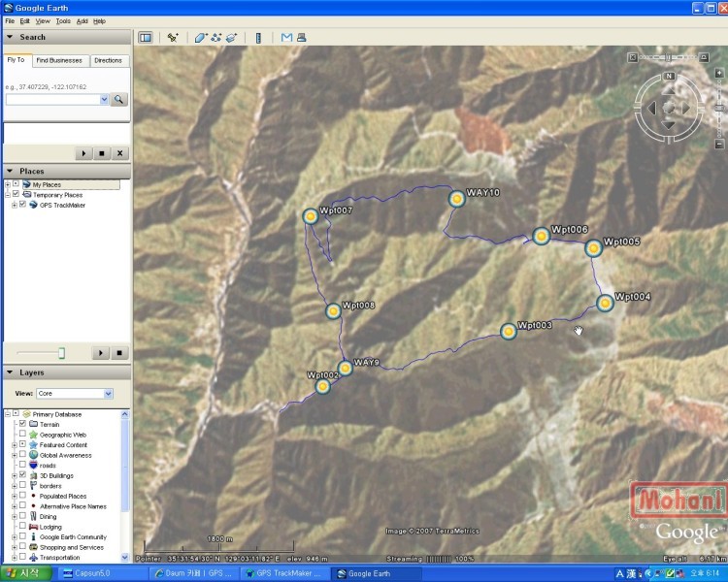Click the compass North indicator
Image resolution: width=728 pixels, height=582 pixels.
tap(669, 76)
